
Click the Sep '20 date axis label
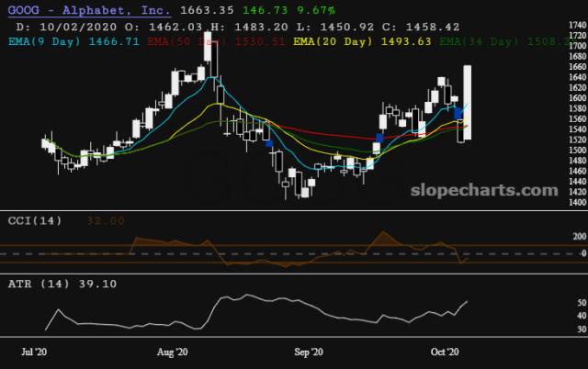[309, 352]
